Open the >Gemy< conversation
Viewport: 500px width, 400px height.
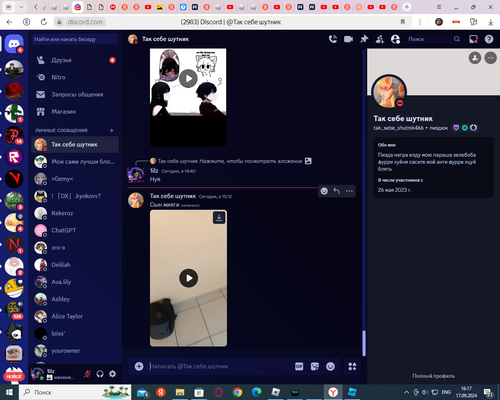[75, 179]
